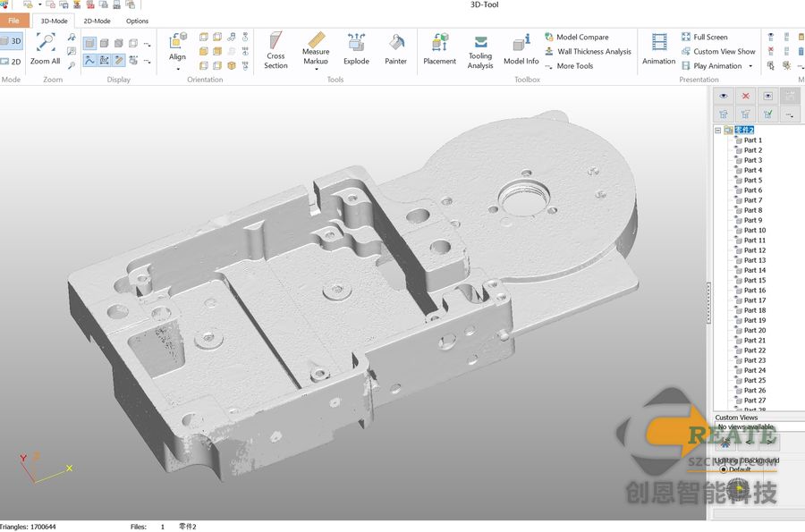The width and height of the screenshot is (805, 532).
Task: Select Part 22 in the model tree
Action: [755, 350]
